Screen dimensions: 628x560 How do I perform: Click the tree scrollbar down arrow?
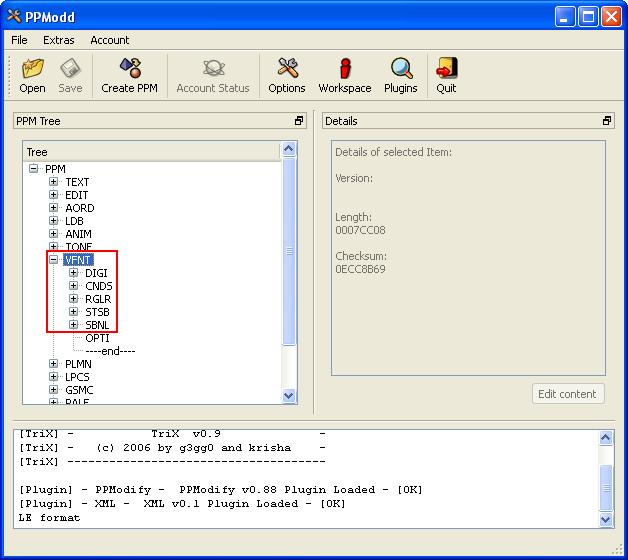(x=289, y=396)
